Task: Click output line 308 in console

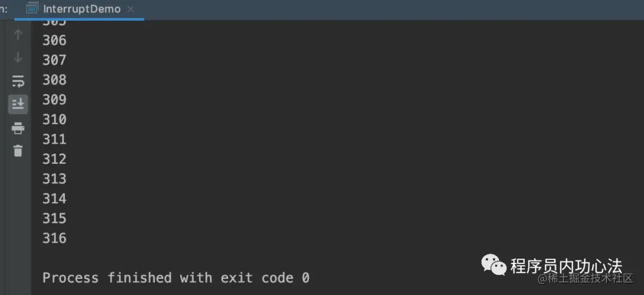Action: pyautogui.click(x=54, y=80)
